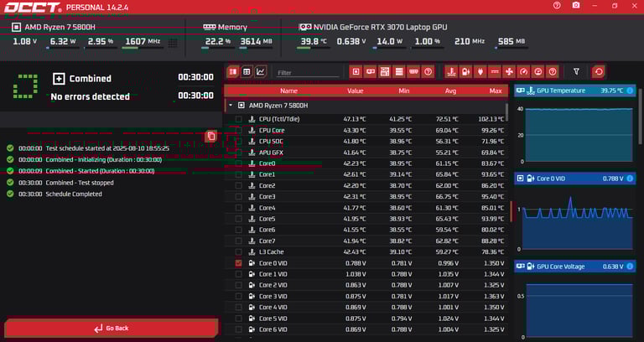644x342 pixels.
Task: Toggle the CPU sensor filter icon
Action: (356, 72)
